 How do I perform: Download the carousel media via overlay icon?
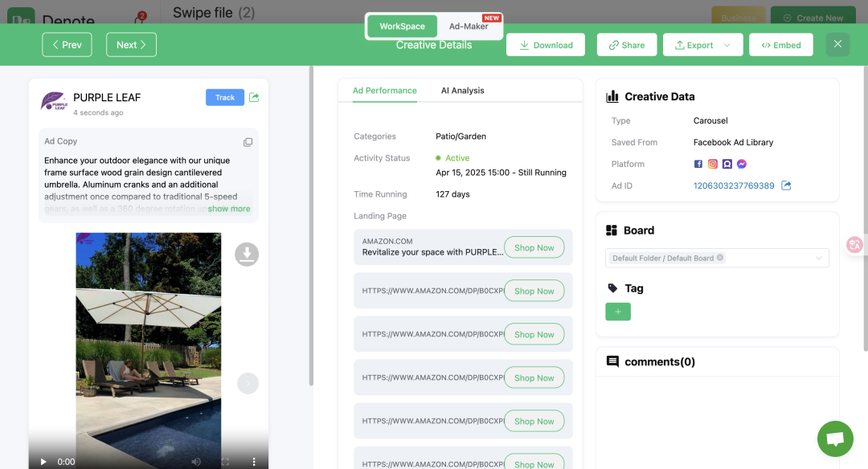click(247, 255)
